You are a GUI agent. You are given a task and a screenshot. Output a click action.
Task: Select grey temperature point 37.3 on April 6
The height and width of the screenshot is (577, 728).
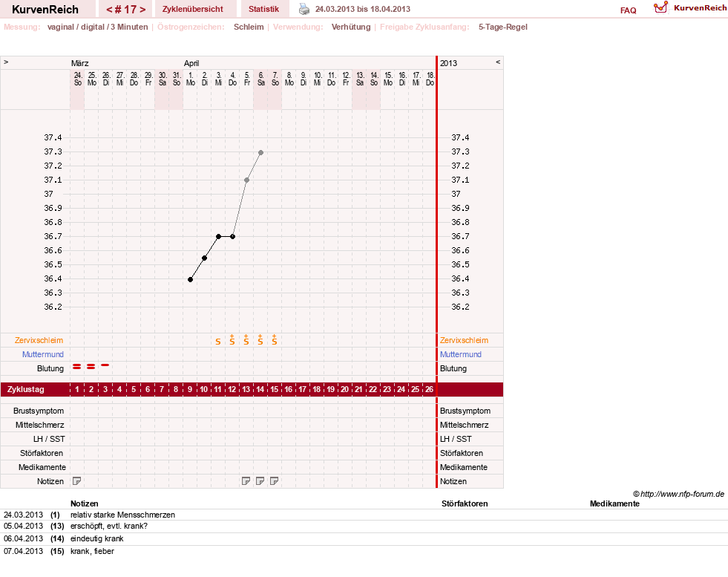tap(261, 152)
